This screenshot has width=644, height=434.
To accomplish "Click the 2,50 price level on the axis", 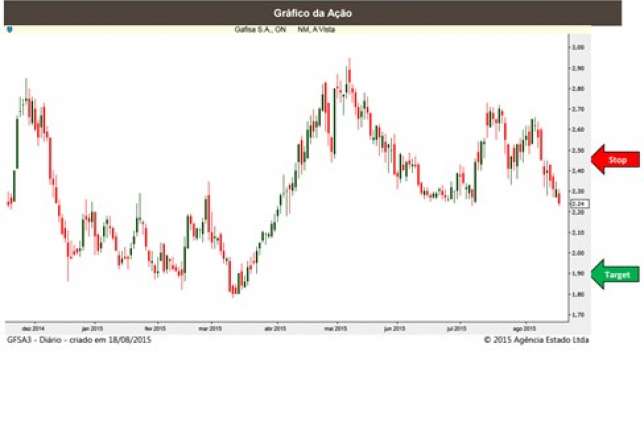I will (577, 150).
